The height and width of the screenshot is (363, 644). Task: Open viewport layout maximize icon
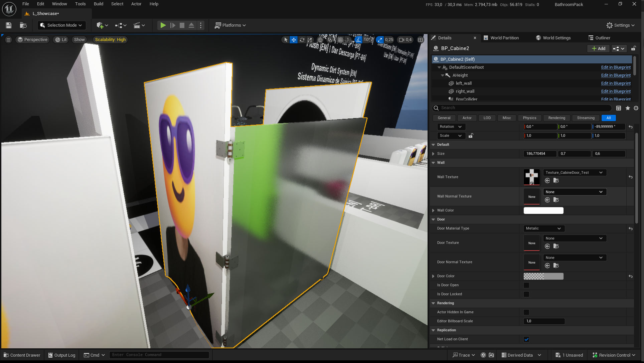pos(420,40)
